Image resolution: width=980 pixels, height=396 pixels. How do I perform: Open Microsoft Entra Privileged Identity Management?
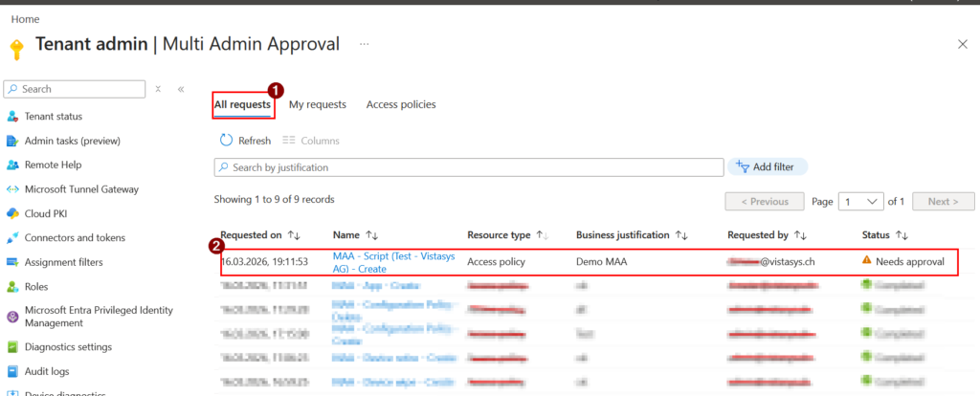[99, 317]
